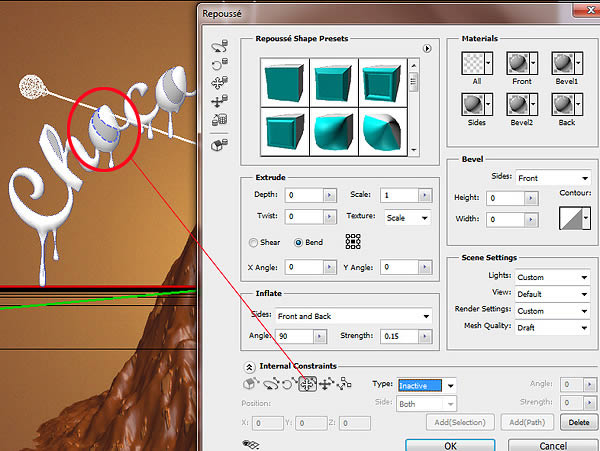Select the constraint roll tool icon
Viewport: 600px width, 451px height.
289,384
